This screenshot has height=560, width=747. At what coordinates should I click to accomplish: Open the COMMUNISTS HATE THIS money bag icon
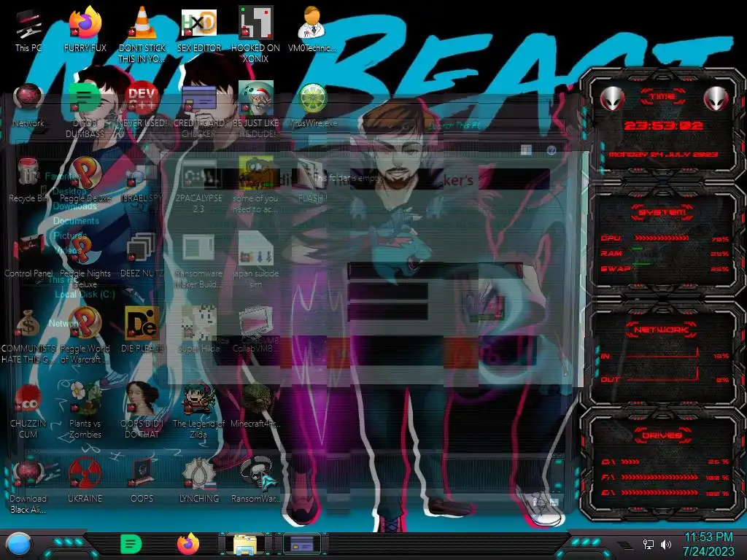coord(28,335)
